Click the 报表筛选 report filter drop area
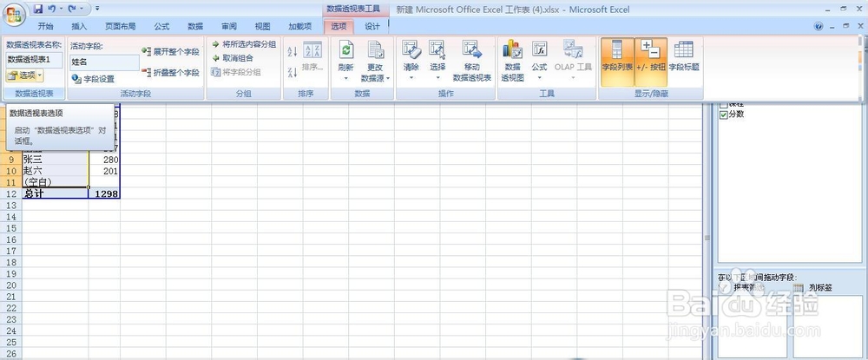Screen dimensions: 868x360 pyautogui.click(x=753, y=326)
